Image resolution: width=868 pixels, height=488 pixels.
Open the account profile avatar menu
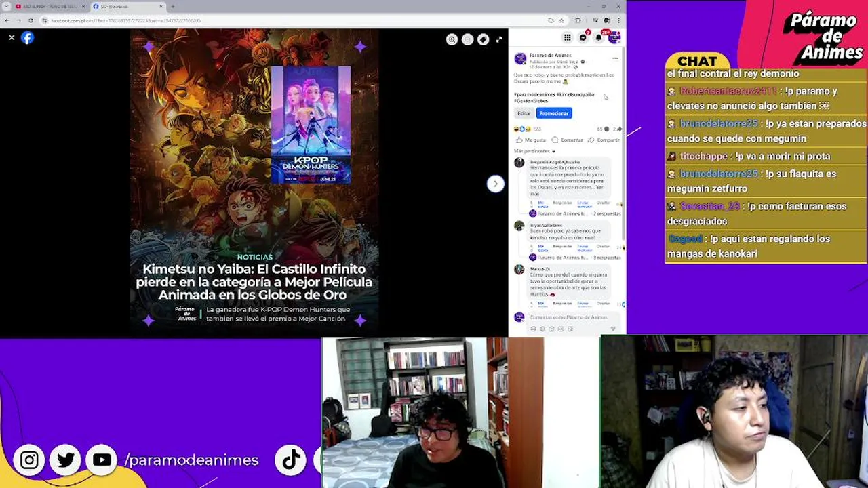[614, 37]
